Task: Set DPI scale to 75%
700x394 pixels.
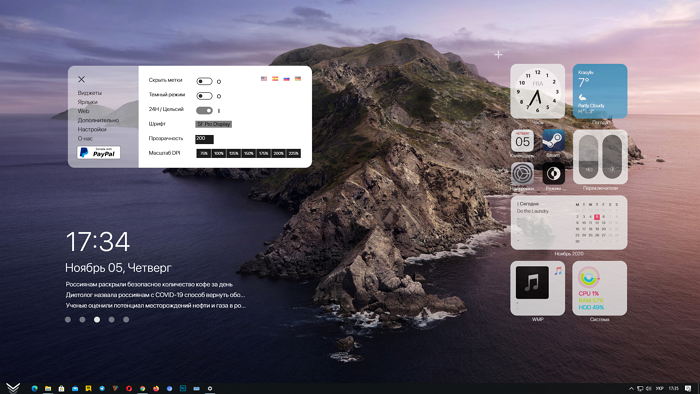Action: point(204,153)
